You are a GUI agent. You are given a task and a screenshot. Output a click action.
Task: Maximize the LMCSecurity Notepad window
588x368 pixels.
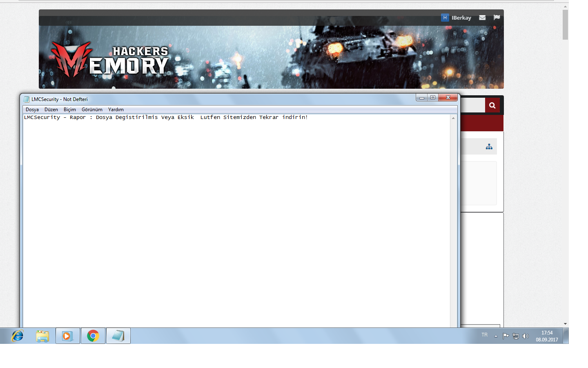[433, 98]
